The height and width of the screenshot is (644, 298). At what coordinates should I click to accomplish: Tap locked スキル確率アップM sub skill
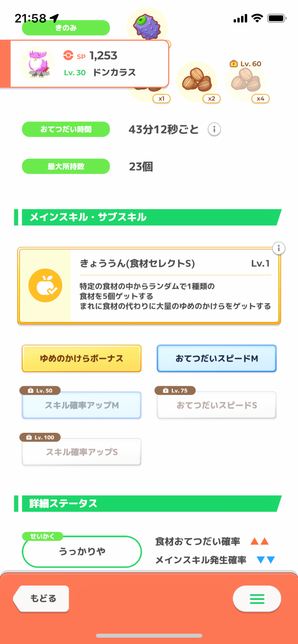coord(82,405)
